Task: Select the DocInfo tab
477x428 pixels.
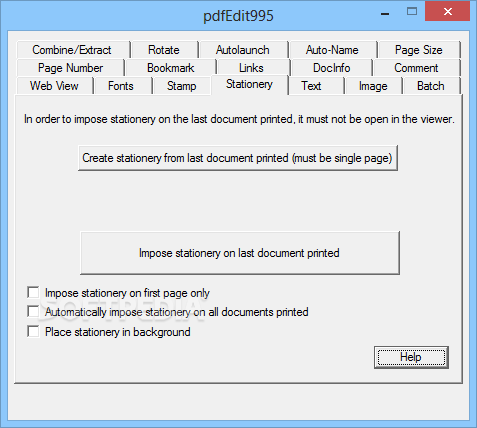Action: (332, 68)
